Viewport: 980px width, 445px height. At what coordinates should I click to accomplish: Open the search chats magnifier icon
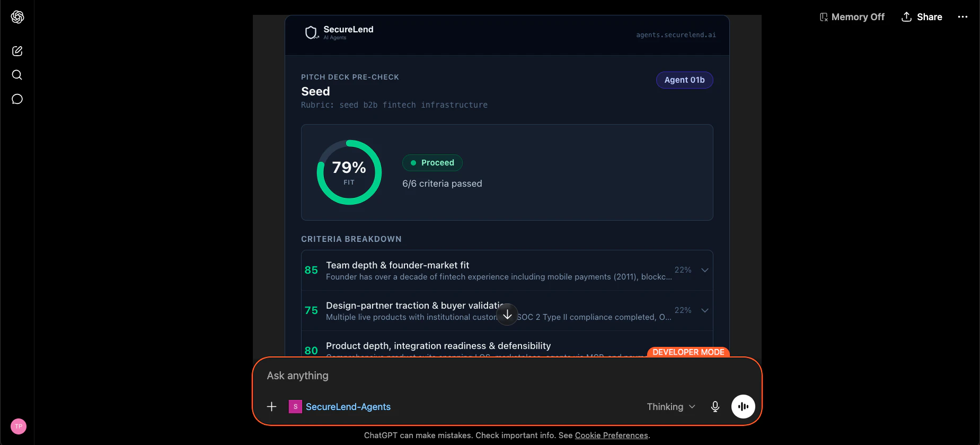coord(17,75)
